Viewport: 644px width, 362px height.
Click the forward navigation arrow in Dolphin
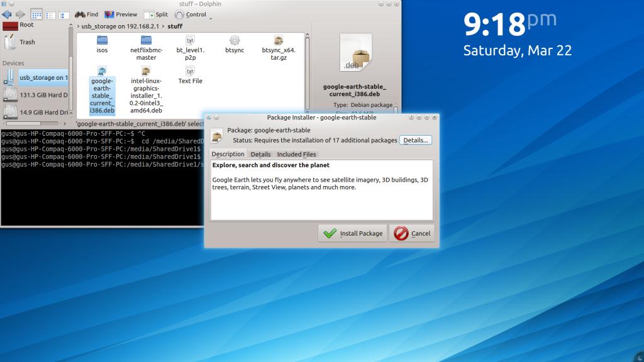point(20,14)
